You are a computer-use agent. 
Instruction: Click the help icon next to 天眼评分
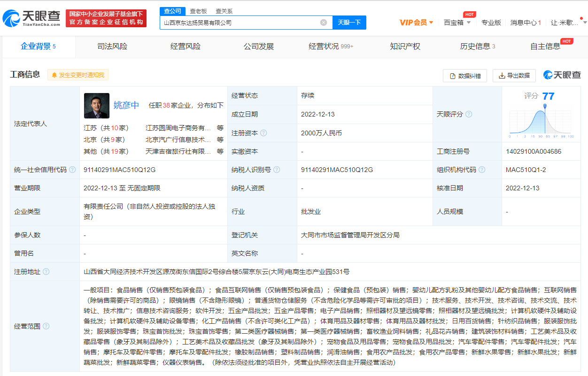coord(469,114)
